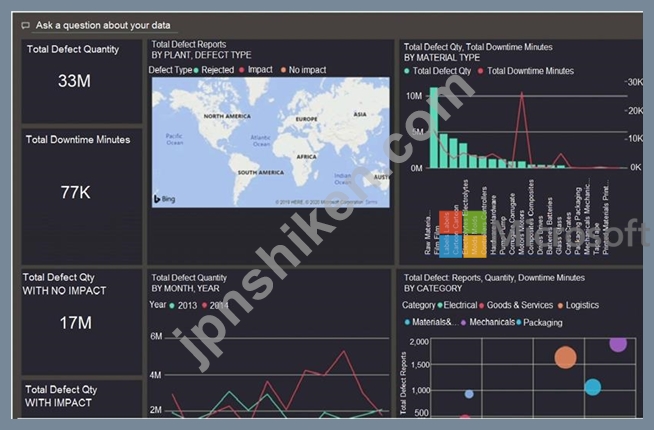
Task: Select the Total Defect Qty With No Impact 17M card
Action: point(82,322)
